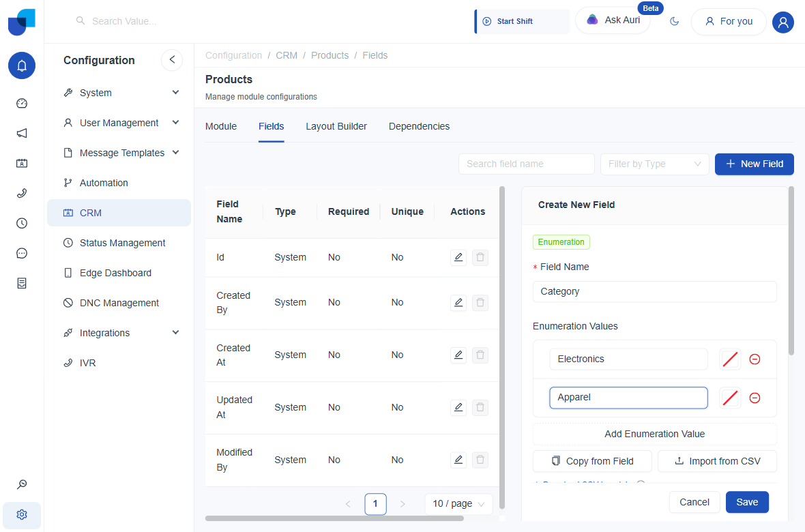The width and height of the screenshot is (805, 532).
Task: Delete the Id field row
Action: click(x=480, y=257)
